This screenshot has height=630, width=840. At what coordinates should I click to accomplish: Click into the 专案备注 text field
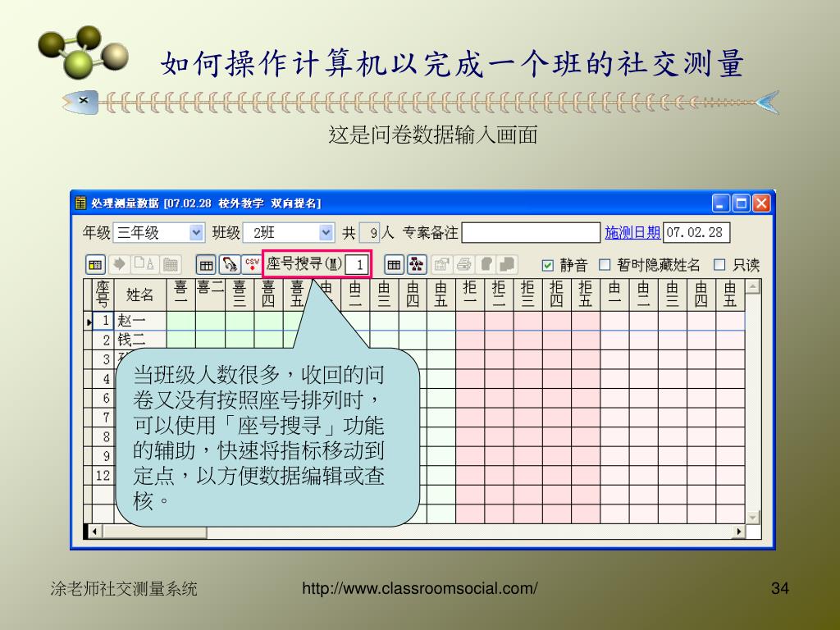pyautogui.click(x=531, y=232)
